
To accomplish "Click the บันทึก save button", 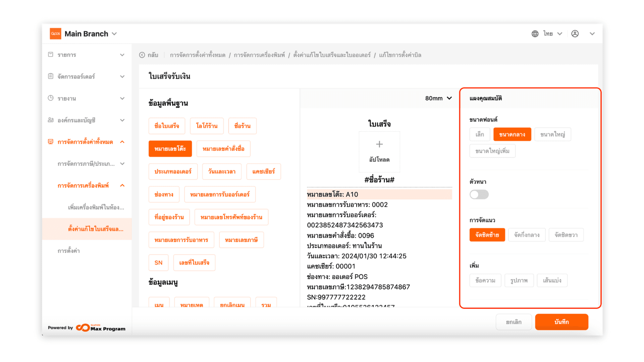I will pos(561,322).
